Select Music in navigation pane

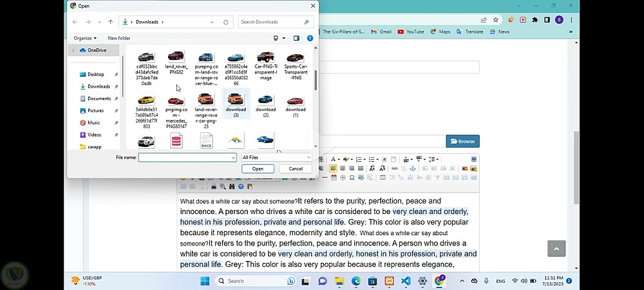[x=93, y=122]
